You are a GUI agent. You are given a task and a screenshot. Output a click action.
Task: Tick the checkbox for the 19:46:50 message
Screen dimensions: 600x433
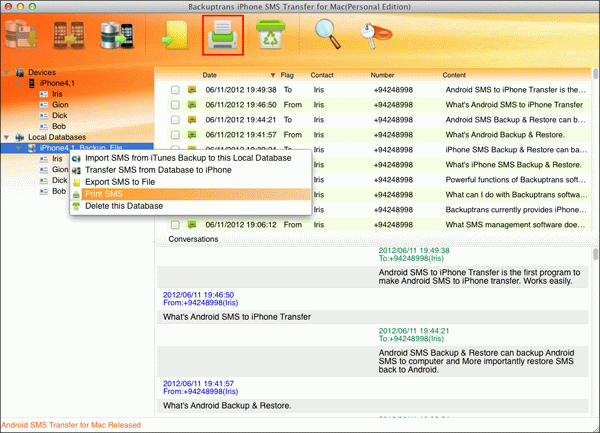coord(175,105)
